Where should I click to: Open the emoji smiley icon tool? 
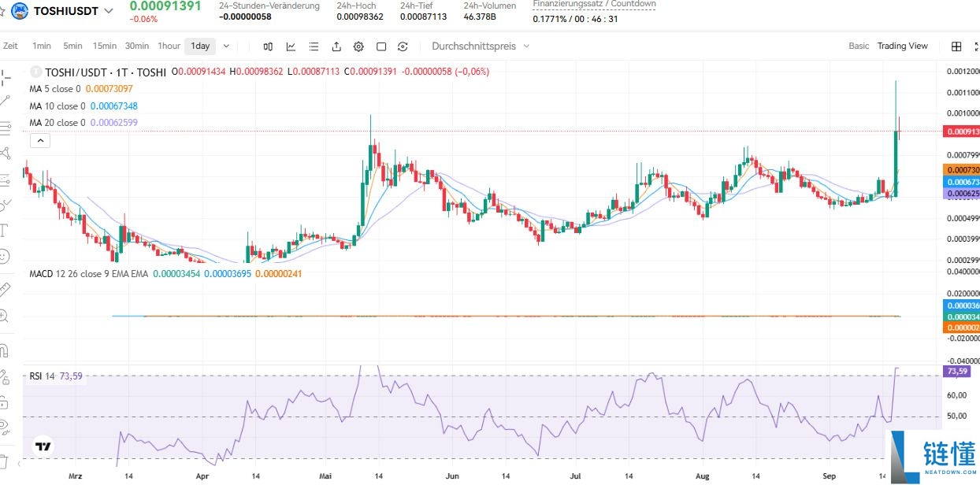pyautogui.click(x=4, y=256)
